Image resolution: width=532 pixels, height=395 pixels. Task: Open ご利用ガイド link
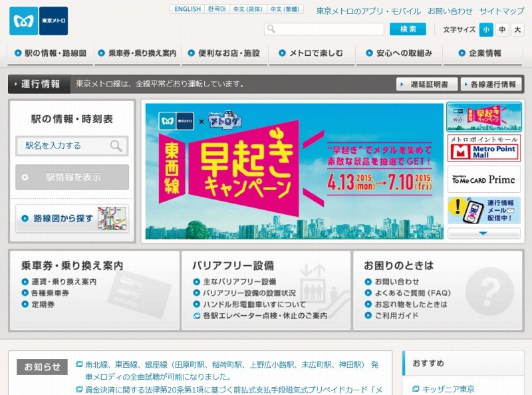tap(396, 316)
